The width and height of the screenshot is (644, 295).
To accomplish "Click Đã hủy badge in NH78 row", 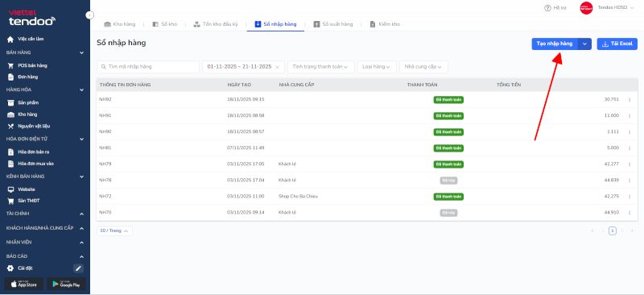I will [448, 181].
